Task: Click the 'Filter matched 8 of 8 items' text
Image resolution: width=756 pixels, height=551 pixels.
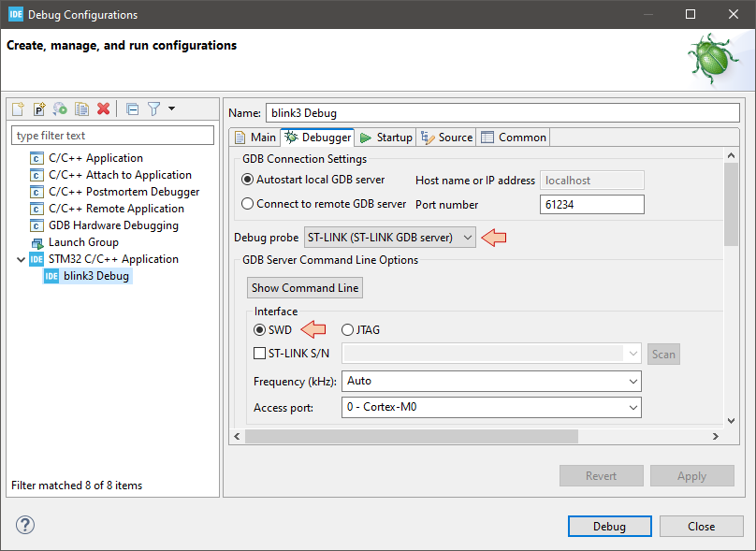Action: [x=77, y=485]
